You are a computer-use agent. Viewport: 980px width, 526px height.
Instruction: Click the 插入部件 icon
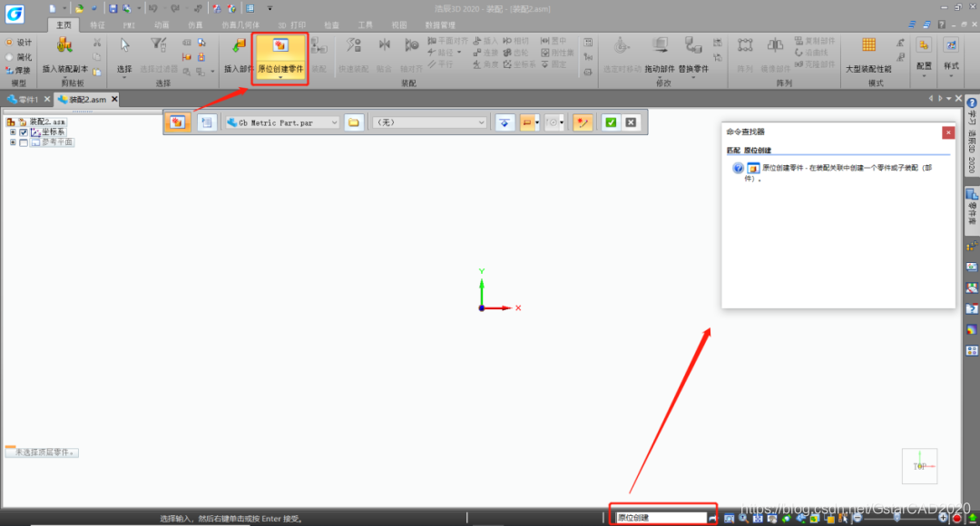point(239,46)
